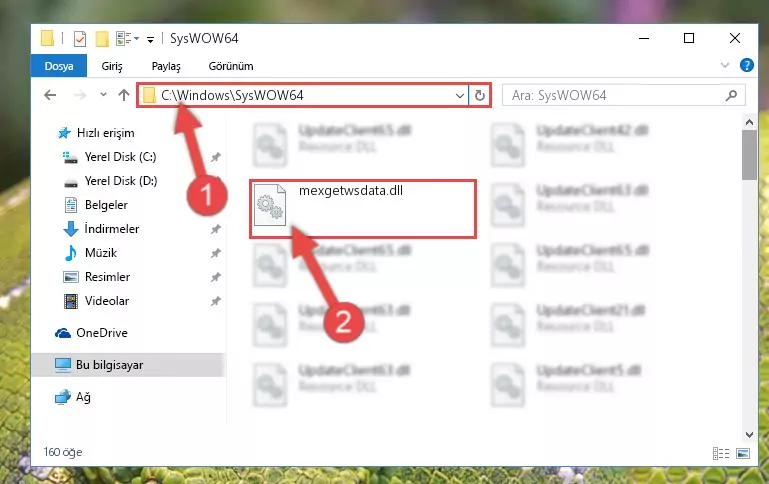This screenshot has width=769, height=484.
Task: Go forward with the Forward arrow
Action: click(79, 95)
